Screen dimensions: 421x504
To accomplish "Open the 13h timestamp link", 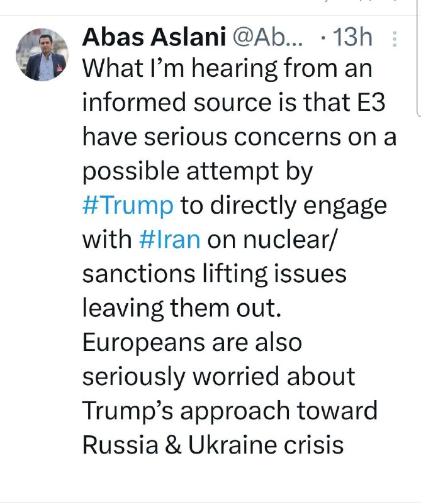I will click(x=353, y=37).
